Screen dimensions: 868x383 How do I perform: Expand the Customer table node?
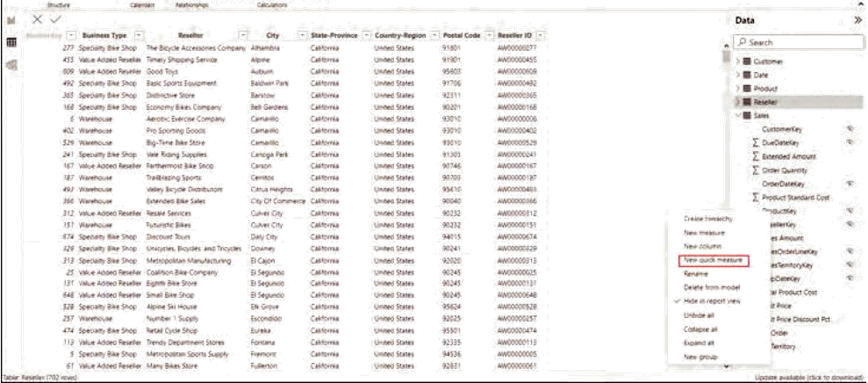(x=738, y=61)
